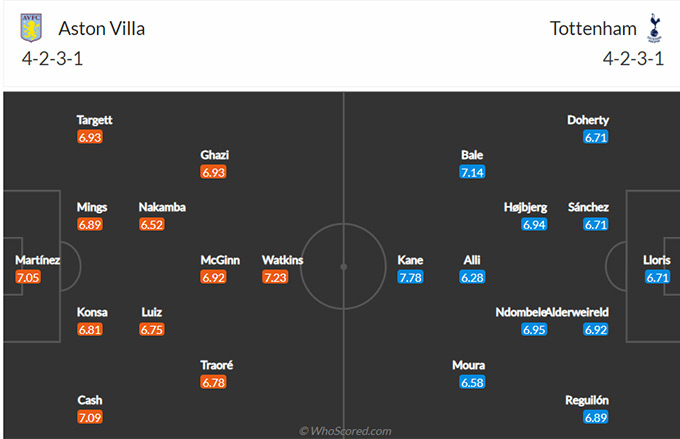680x439 pixels.
Task: Click Doherty's 6.71 rating badge
Action: click(x=596, y=137)
